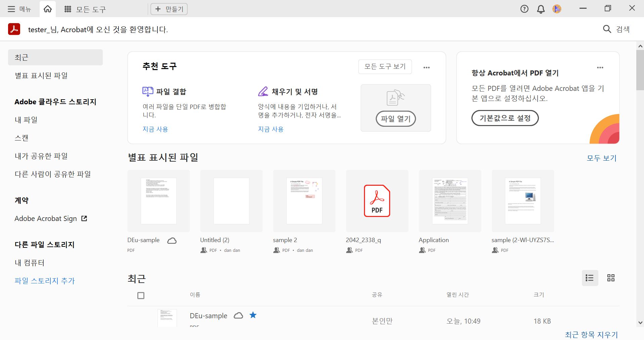644x340 pixels.
Task: Open the sample 2 file thumbnail
Action: point(304,201)
